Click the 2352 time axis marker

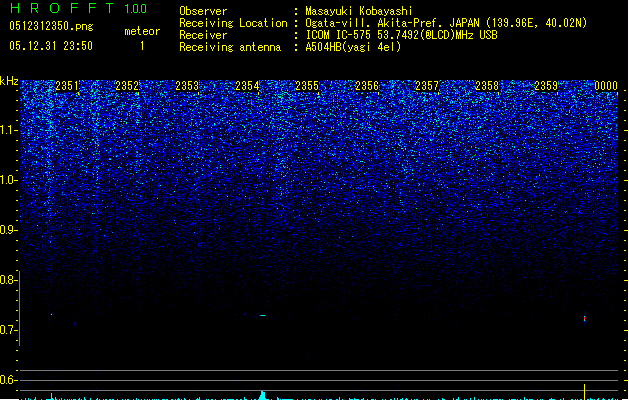127,86
